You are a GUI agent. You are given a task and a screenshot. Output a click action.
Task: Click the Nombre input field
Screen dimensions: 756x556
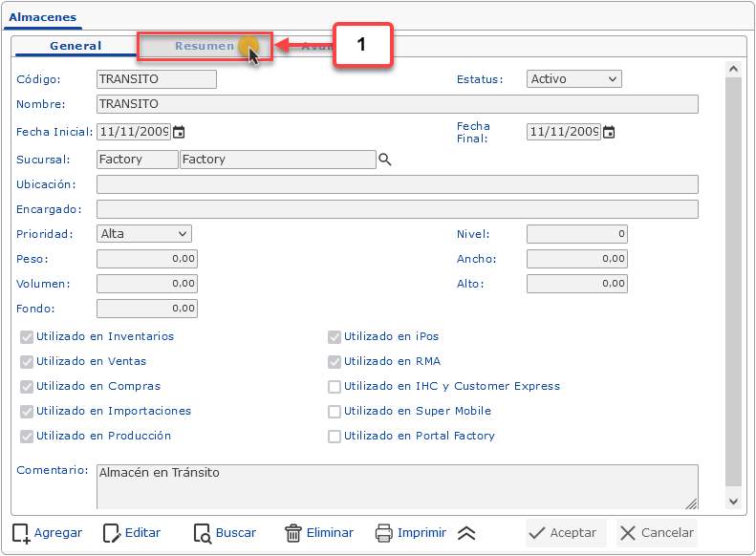[398, 104]
